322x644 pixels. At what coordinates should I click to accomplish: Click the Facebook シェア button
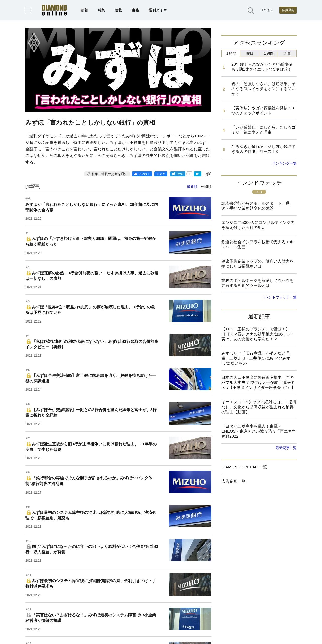pyautogui.click(x=161, y=174)
